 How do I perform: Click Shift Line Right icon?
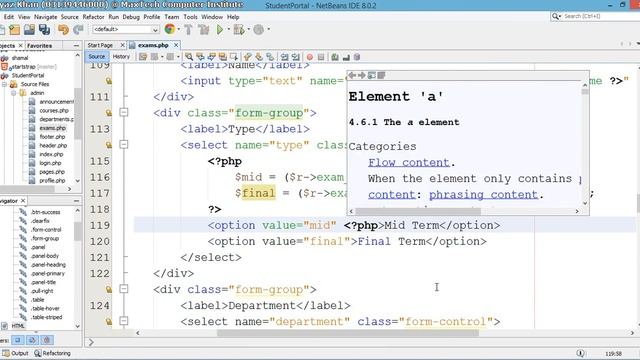point(296,57)
